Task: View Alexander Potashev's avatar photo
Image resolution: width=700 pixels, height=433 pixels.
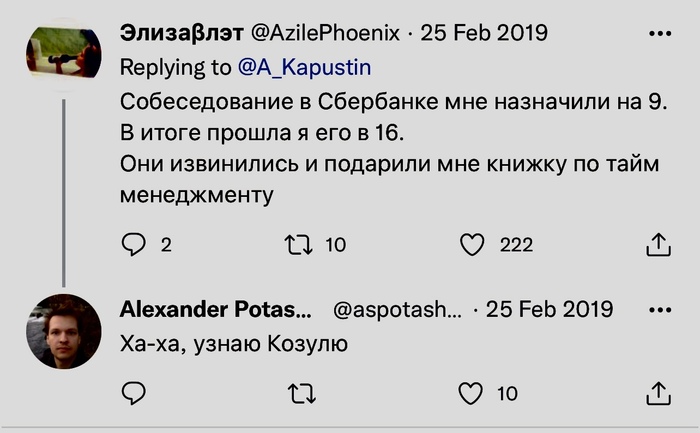Action: pos(64,331)
